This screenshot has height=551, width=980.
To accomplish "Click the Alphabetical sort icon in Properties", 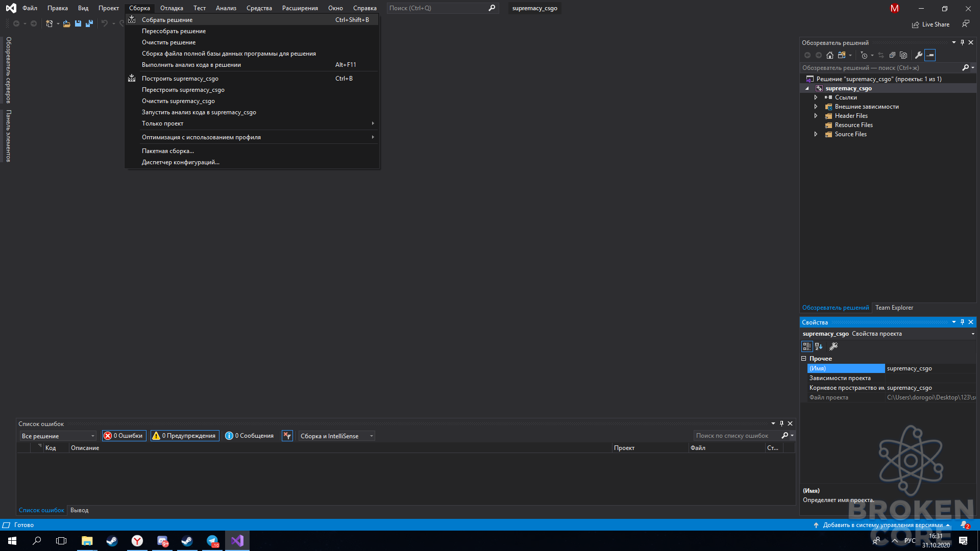I will [819, 346].
